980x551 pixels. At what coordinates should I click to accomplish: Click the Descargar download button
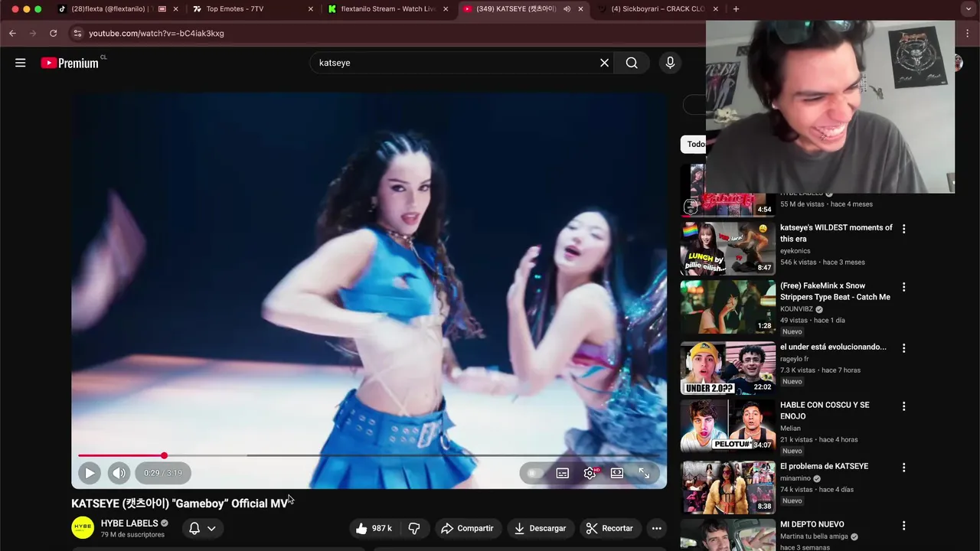tap(540, 528)
